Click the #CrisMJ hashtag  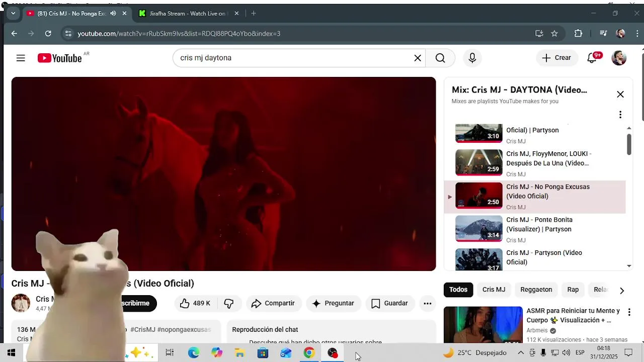[x=143, y=329]
